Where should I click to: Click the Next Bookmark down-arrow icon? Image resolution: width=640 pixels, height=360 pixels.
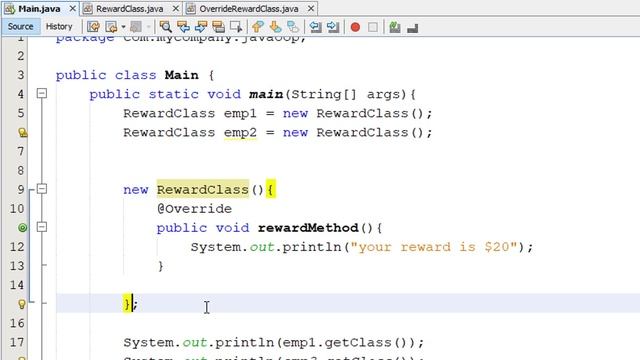(275, 27)
